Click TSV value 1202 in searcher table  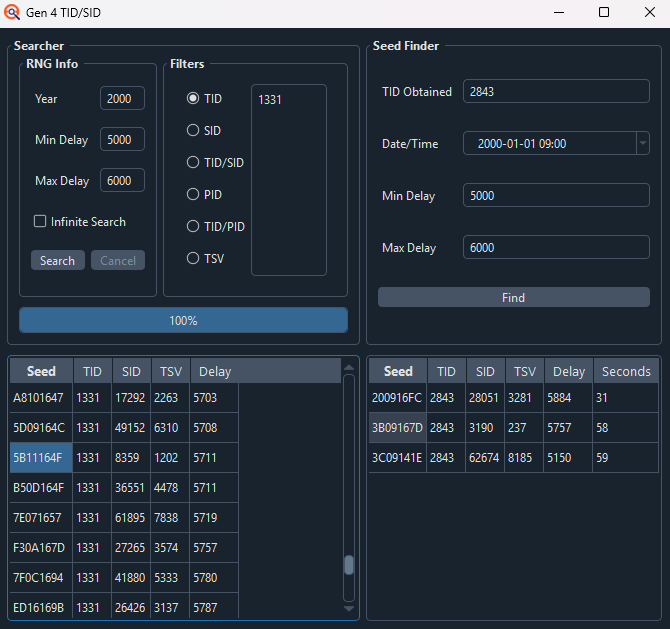click(x=170, y=458)
